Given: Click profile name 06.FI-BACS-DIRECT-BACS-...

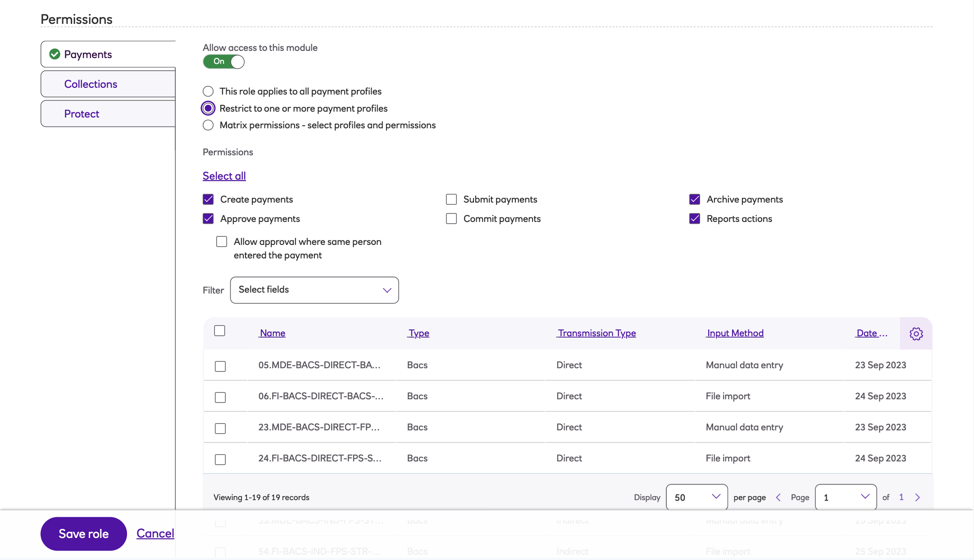Looking at the screenshot, I should click(321, 396).
